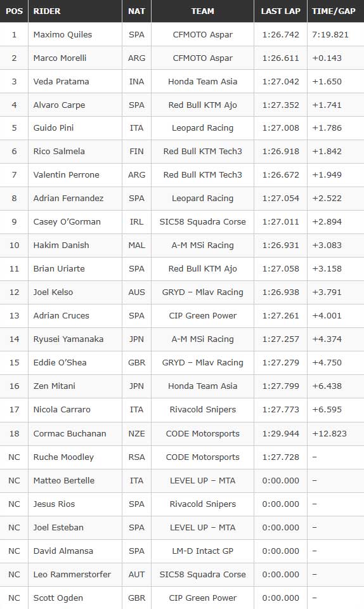Image resolution: width=364 pixels, height=609 pixels.
Task: Select rider name Ruche Moodley
Action: pos(63,457)
